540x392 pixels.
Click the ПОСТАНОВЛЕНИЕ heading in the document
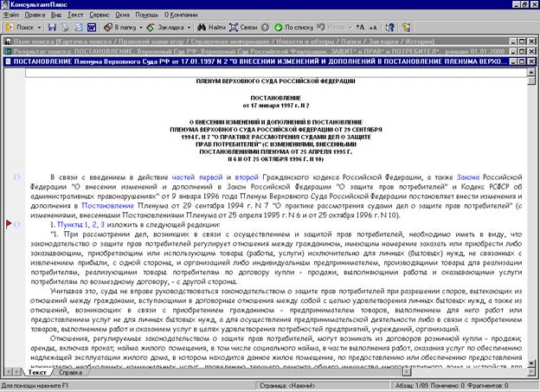tap(275, 98)
